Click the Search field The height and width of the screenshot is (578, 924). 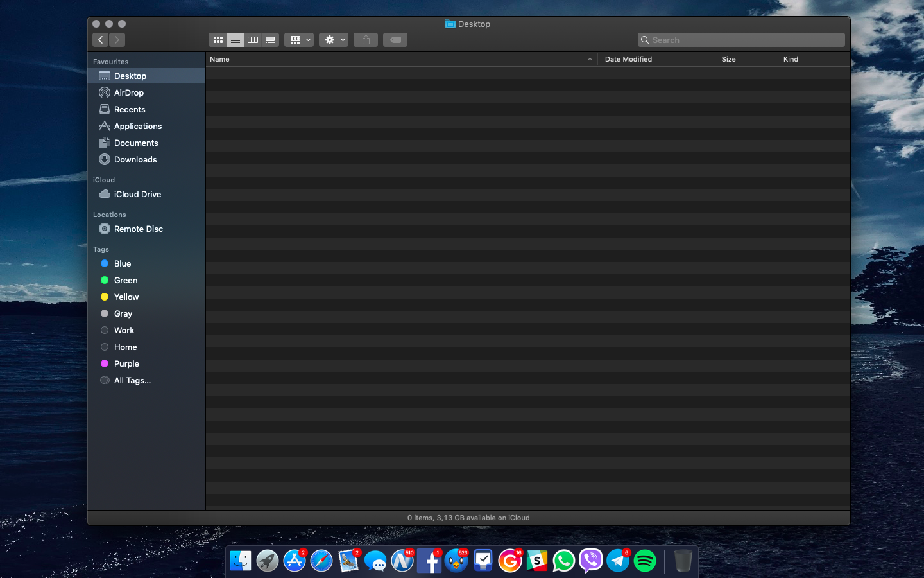tap(744, 40)
